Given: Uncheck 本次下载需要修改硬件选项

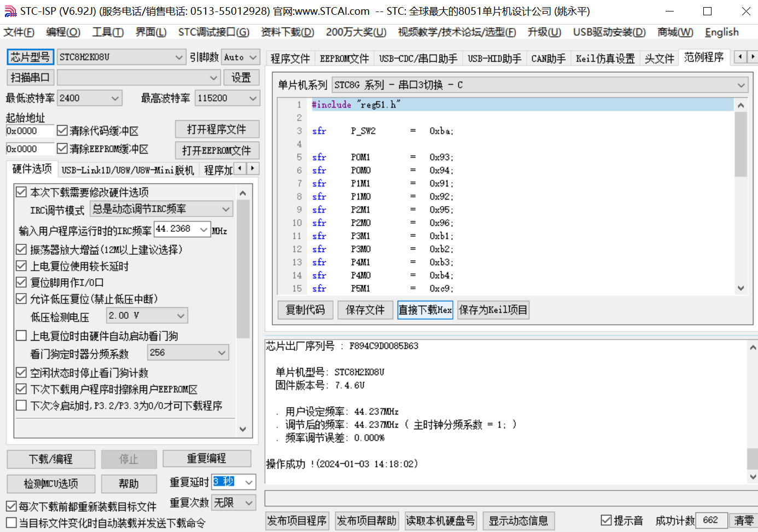Looking at the screenshot, I should click(21, 192).
